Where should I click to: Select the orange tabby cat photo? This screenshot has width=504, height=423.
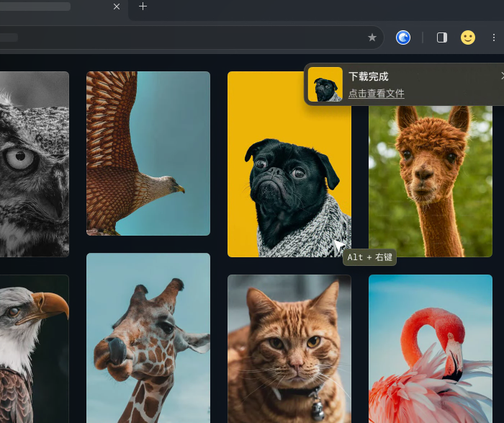coord(289,349)
